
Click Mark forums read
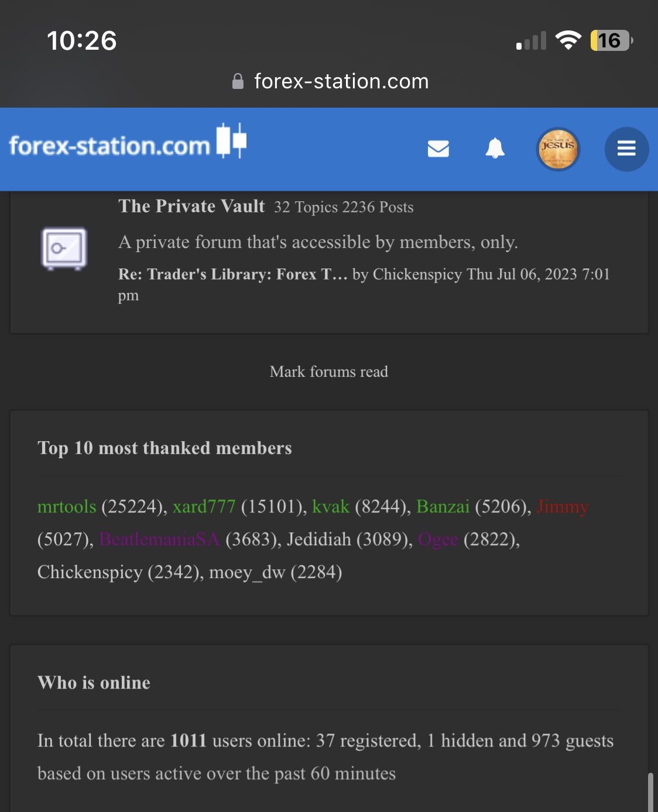point(328,371)
